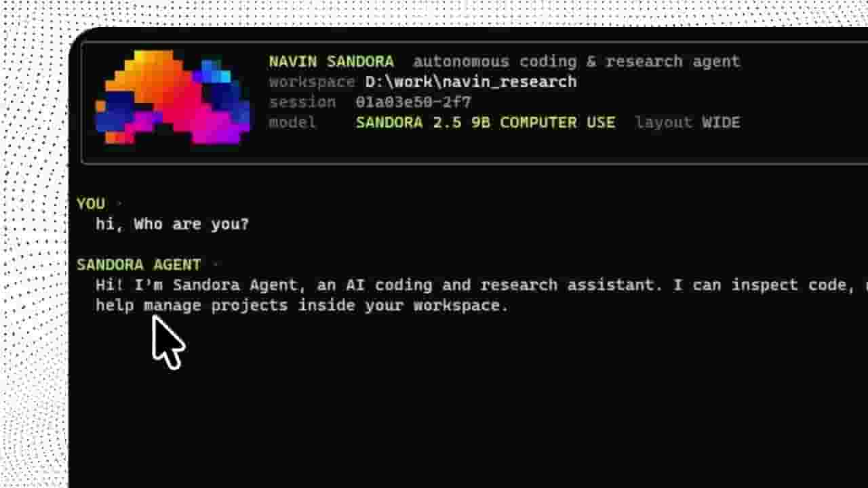
Task: Select the model name "SANDORA 2.5 9B COMPUTER USE"
Action: click(x=486, y=123)
